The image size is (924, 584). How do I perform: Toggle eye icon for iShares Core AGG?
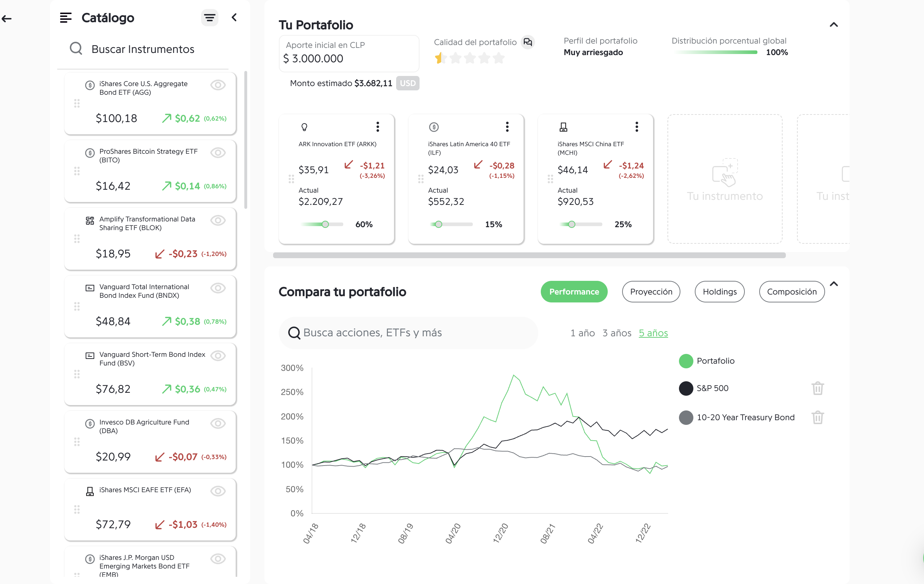tap(218, 85)
